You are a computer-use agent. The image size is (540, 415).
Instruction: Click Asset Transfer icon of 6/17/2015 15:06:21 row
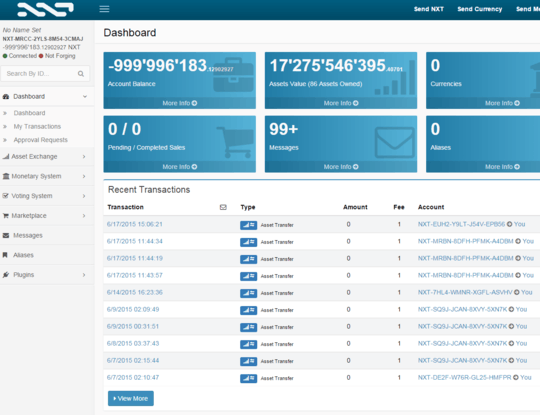248,225
